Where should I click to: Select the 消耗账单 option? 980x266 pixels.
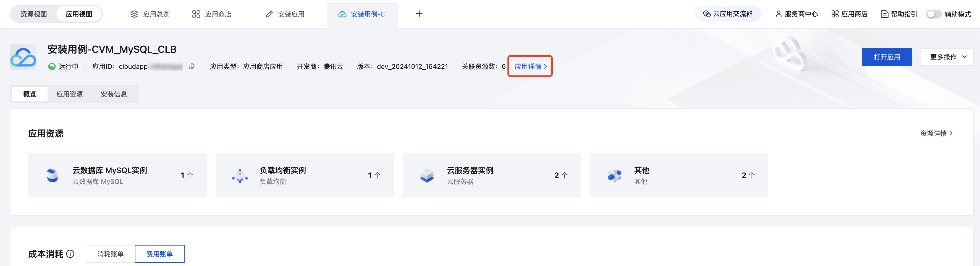point(110,254)
